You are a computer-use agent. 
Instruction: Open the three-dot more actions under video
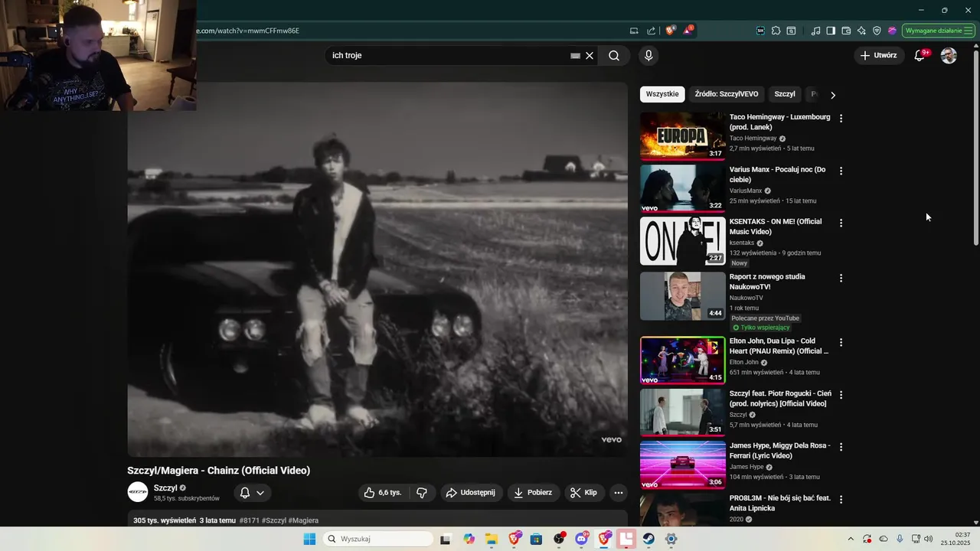coord(619,493)
